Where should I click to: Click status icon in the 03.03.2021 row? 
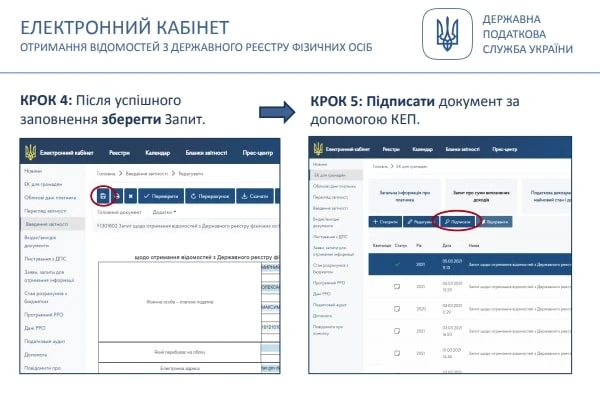pyautogui.click(x=397, y=331)
